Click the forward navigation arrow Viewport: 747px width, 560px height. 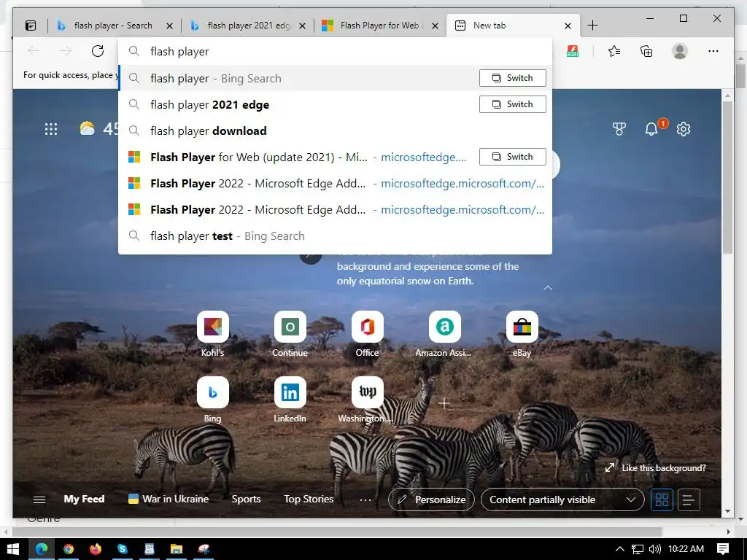tap(66, 51)
